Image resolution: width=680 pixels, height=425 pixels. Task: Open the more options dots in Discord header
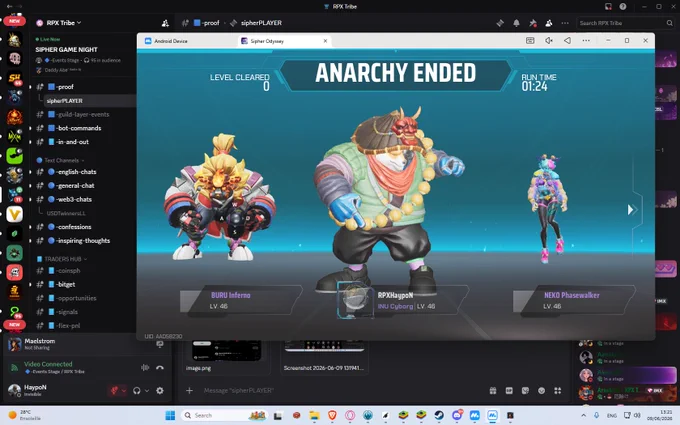565,23
